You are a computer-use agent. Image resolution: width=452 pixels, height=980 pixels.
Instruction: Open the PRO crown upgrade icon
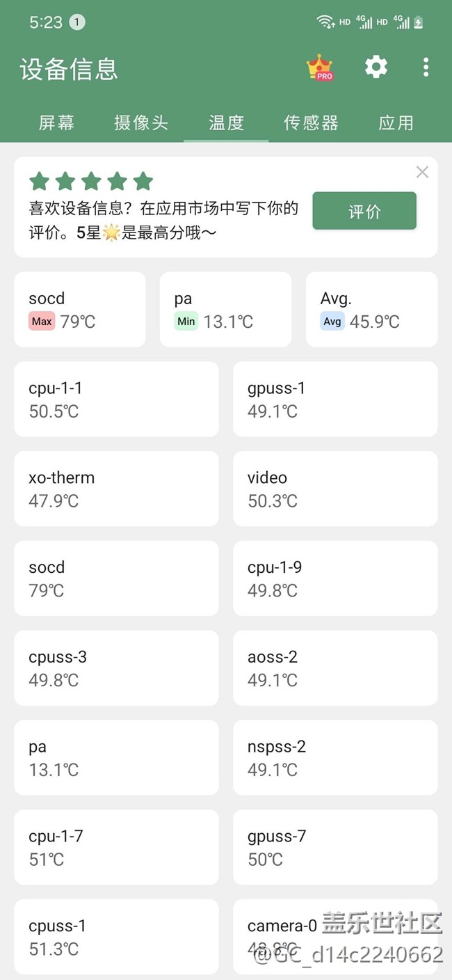(x=320, y=68)
